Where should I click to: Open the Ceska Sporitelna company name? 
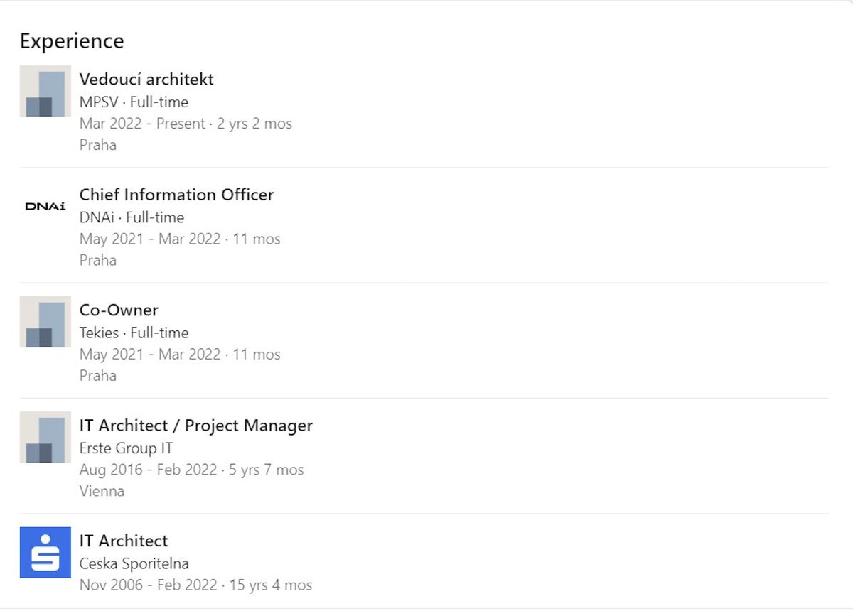[134, 563]
